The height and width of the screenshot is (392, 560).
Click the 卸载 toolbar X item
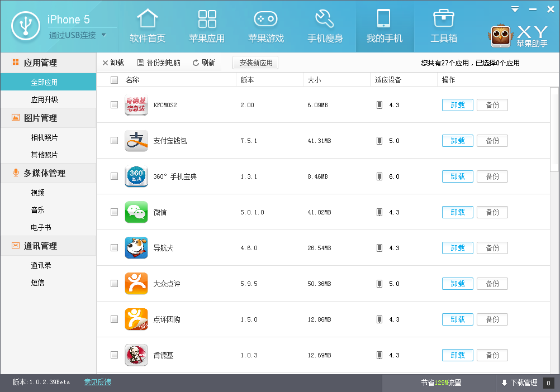tap(113, 63)
